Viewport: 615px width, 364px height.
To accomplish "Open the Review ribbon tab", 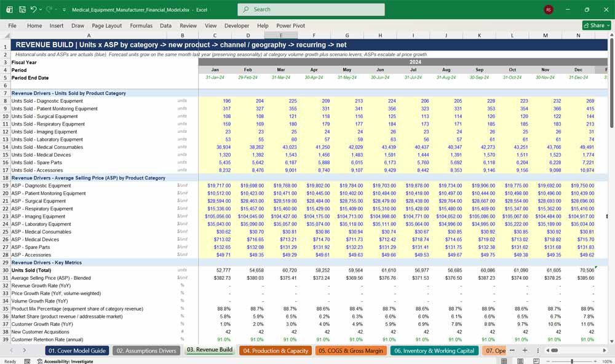I will 188,25.
